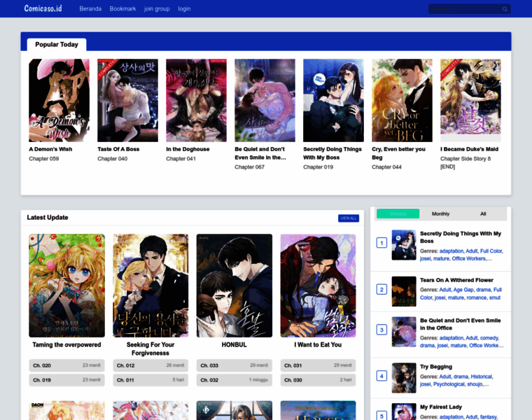Click the Comicaso.id site logo

43,8
